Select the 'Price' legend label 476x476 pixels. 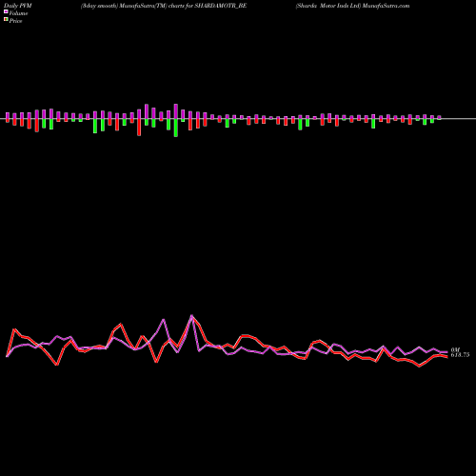click(15, 21)
